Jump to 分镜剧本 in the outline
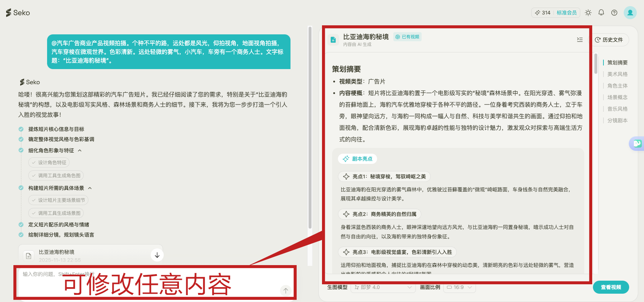 tap(617, 120)
